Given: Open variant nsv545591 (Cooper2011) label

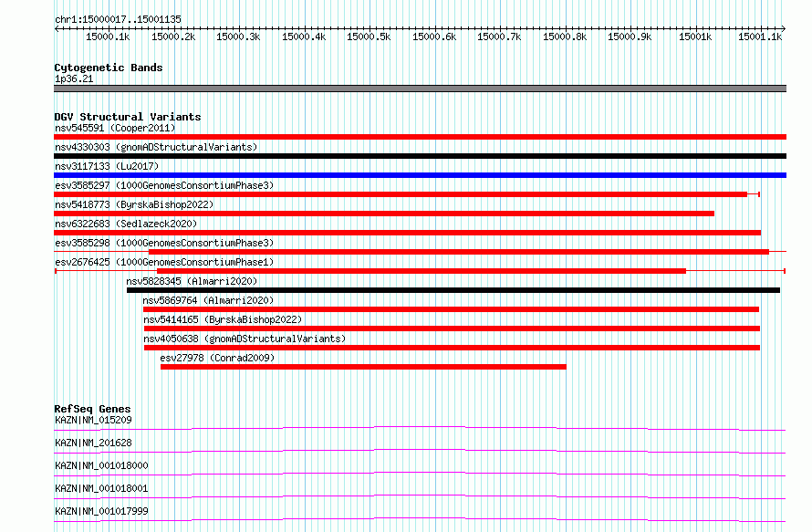Looking at the screenshot, I should pyautogui.click(x=115, y=128).
